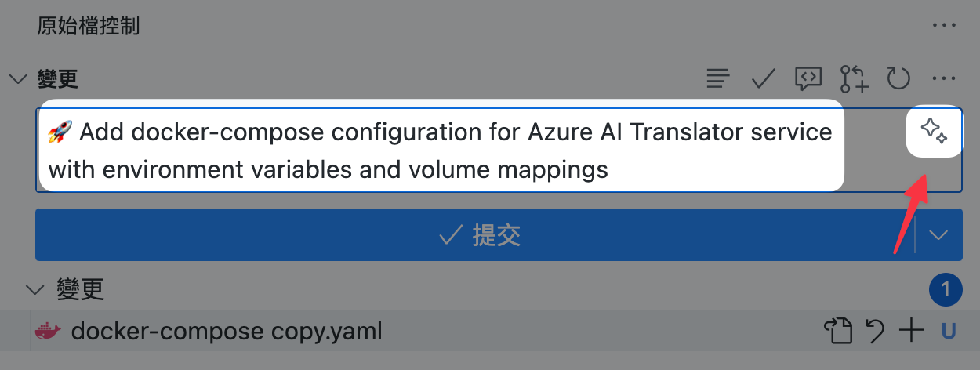Image resolution: width=980 pixels, height=370 pixels.
Task: Discard changes to docker-compose copy.yaml
Action: tap(875, 332)
